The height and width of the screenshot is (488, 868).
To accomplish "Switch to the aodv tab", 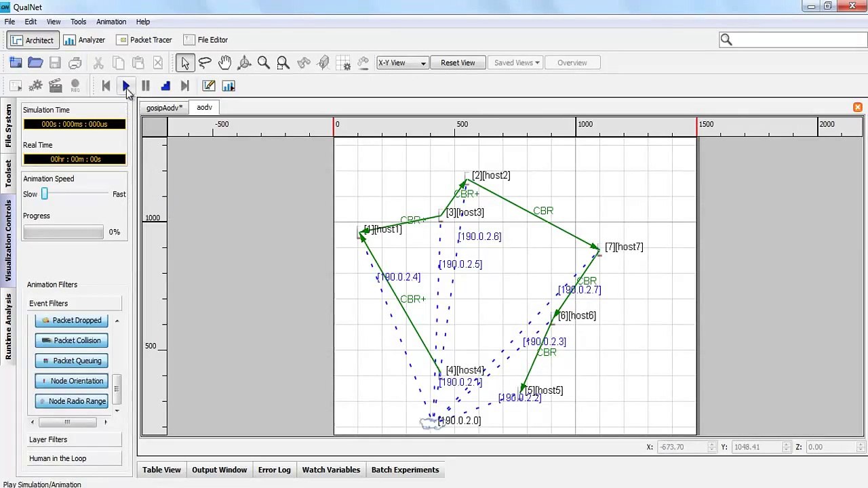I will click(x=204, y=108).
